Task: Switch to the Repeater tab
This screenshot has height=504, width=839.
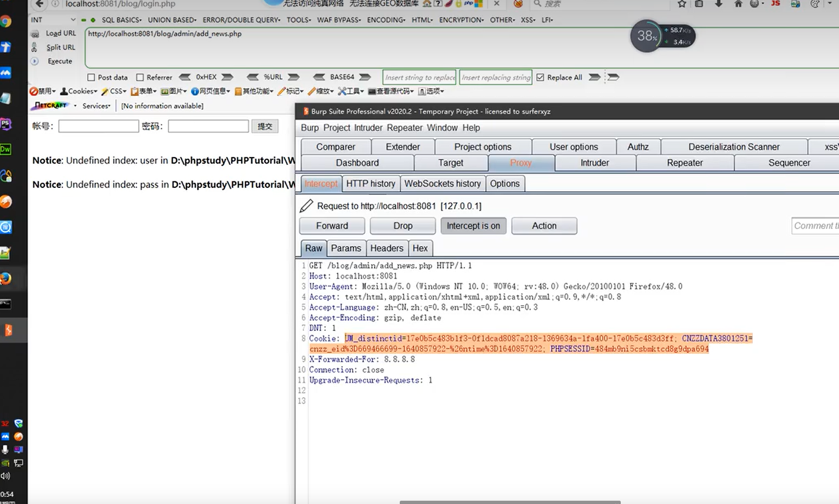Action: 685,163
